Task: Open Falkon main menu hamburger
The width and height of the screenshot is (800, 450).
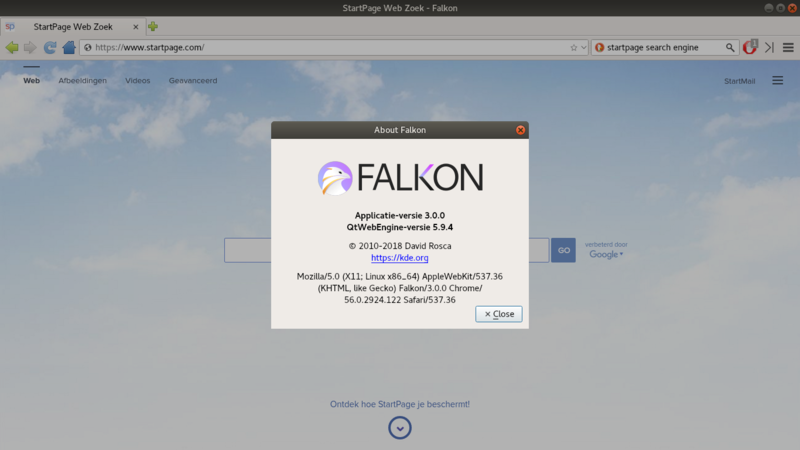Action: click(x=788, y=47)
